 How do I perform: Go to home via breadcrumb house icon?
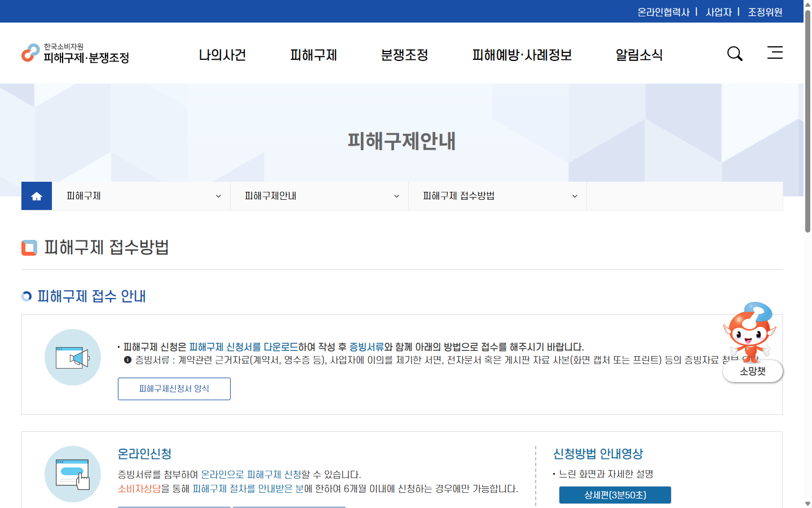pyautogui.click(x=37, y=196)
